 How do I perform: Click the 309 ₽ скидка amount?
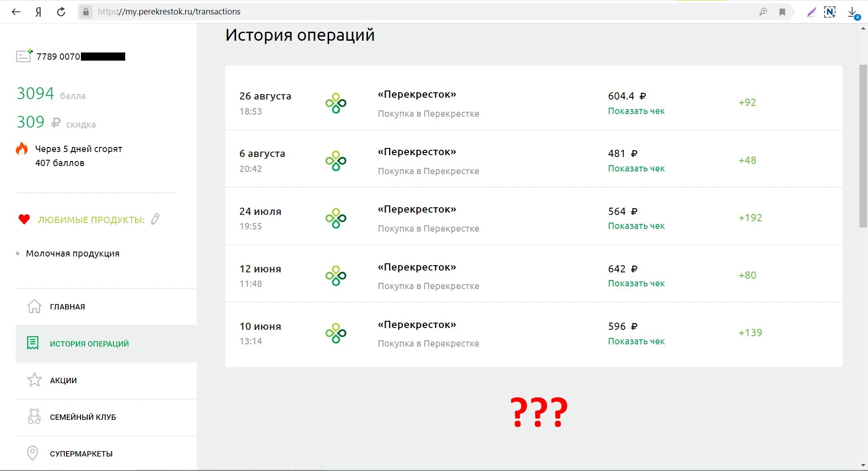point(56,122)
